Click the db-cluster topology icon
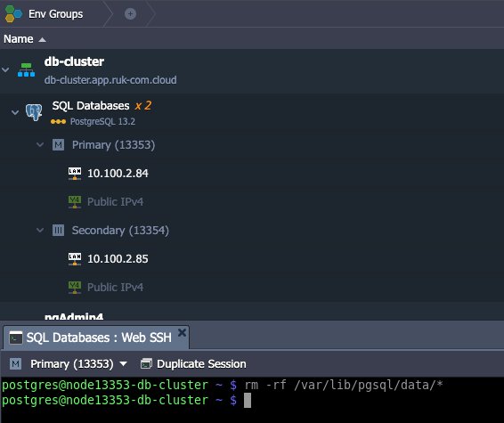 coord(26,69)
